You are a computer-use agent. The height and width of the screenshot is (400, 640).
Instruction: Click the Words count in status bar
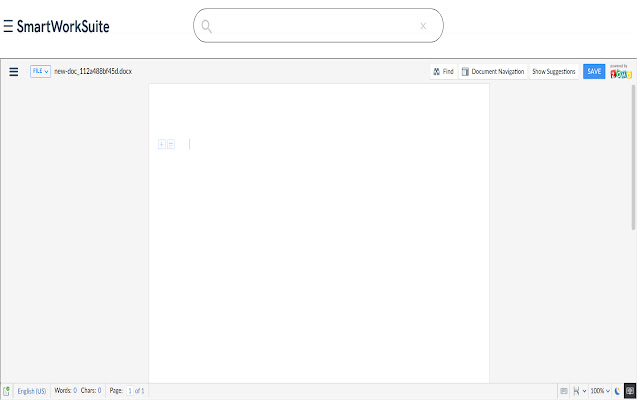[x=66, y=391]
